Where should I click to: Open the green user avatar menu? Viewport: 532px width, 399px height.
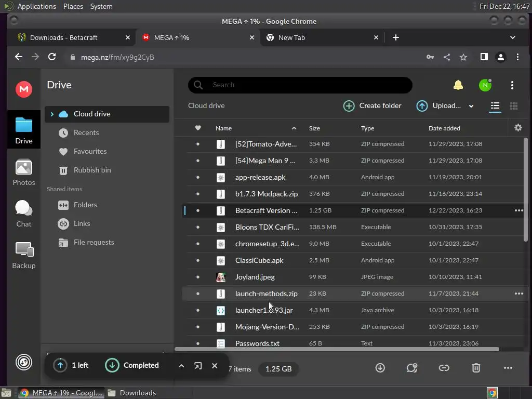pos(485,85)
